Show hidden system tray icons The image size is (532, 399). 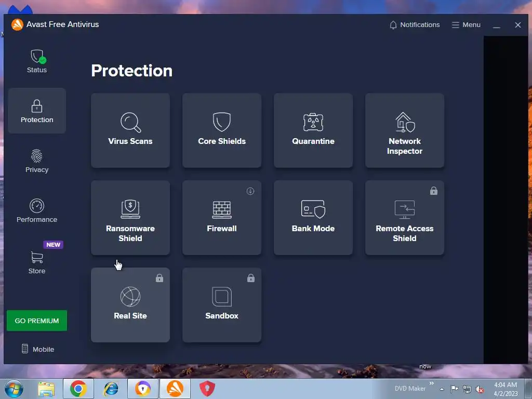pyautogui.click(x=442, y=389)
